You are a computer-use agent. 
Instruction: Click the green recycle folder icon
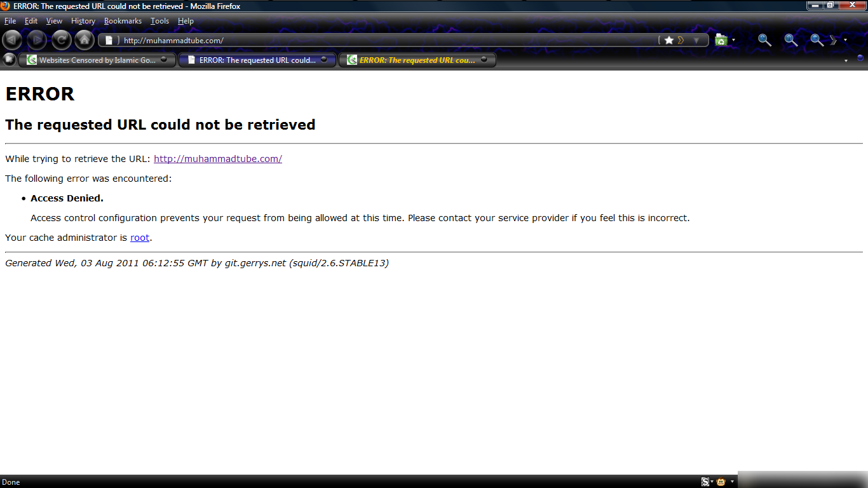(721, 40)
